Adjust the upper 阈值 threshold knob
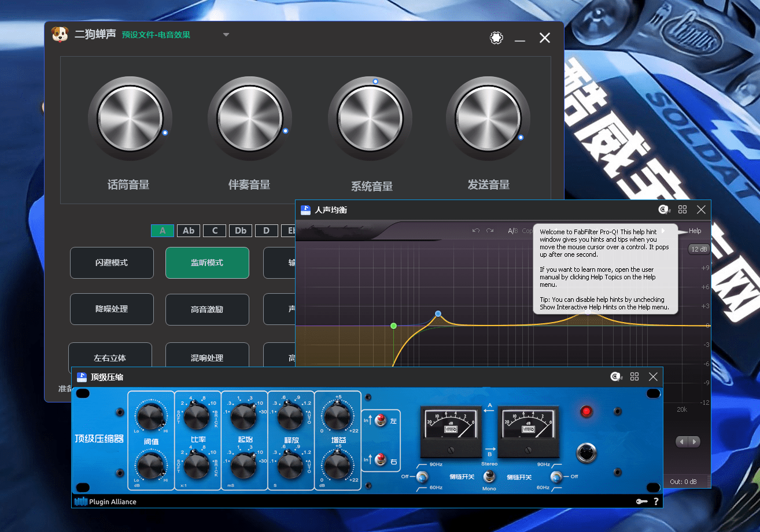Screen dimensions: 760x532 (152, 418)
